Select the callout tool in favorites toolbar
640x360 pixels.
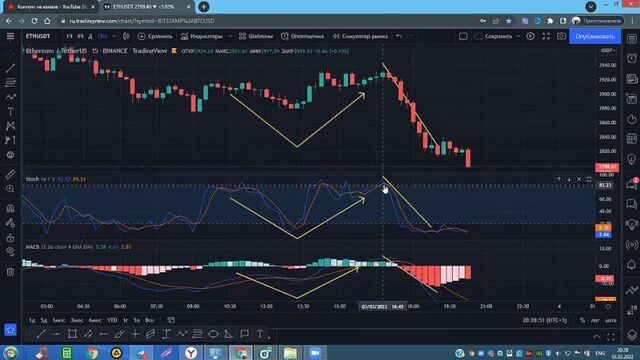tap(244, 334)
